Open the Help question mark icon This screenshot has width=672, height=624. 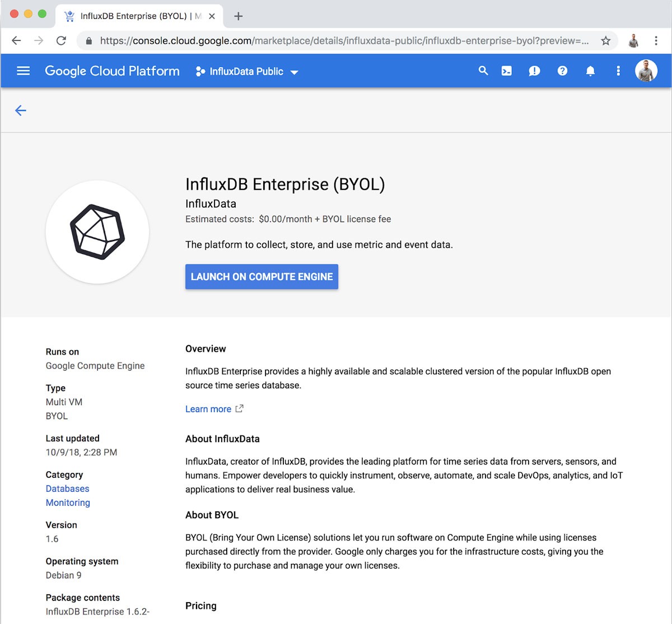coord(562,71)
